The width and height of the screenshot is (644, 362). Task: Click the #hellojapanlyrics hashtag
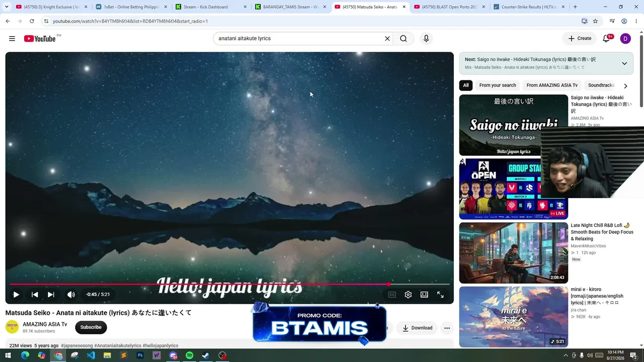pos(160,346)
